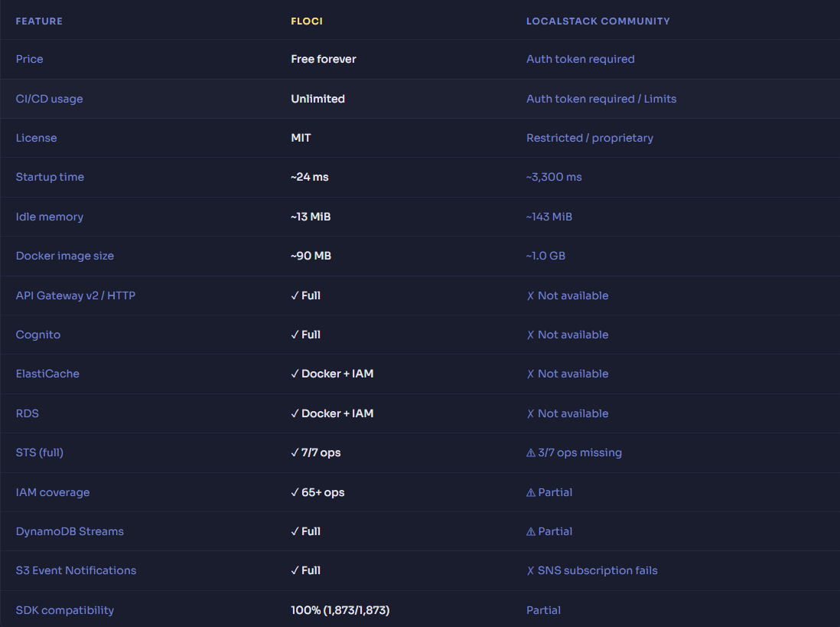Screen dimensions: 840x627
Task: Select the RDS row label
Action: click(28, 413)
